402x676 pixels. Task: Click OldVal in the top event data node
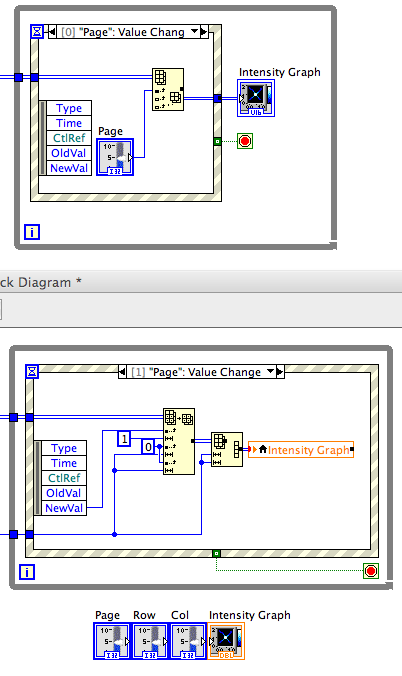(x=69, y=153)
